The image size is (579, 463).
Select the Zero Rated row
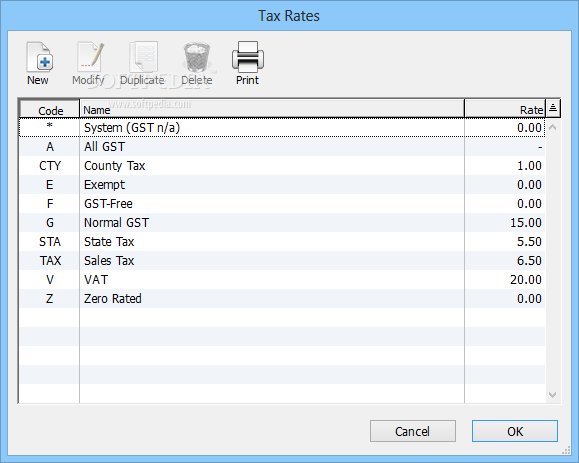(x=282, y=298)
